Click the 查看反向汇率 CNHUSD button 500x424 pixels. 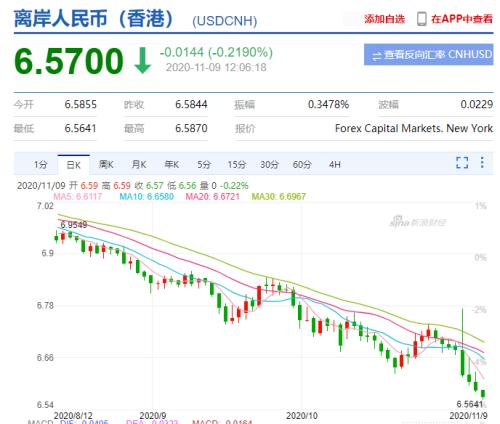428,54
